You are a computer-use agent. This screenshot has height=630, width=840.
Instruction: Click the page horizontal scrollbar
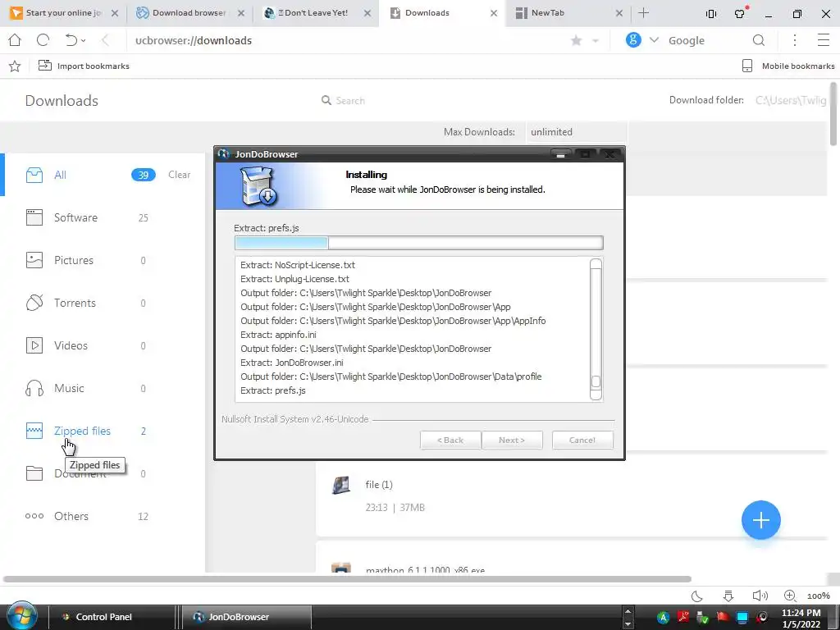point(347,579)
